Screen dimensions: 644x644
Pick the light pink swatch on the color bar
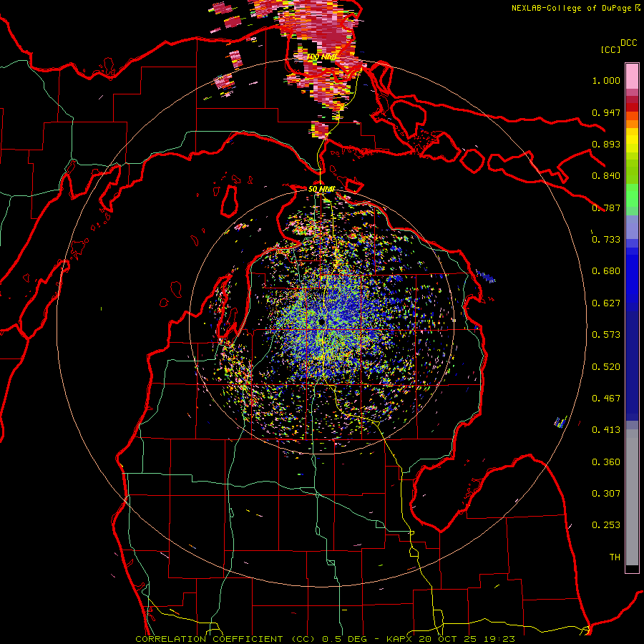(632, 76)
